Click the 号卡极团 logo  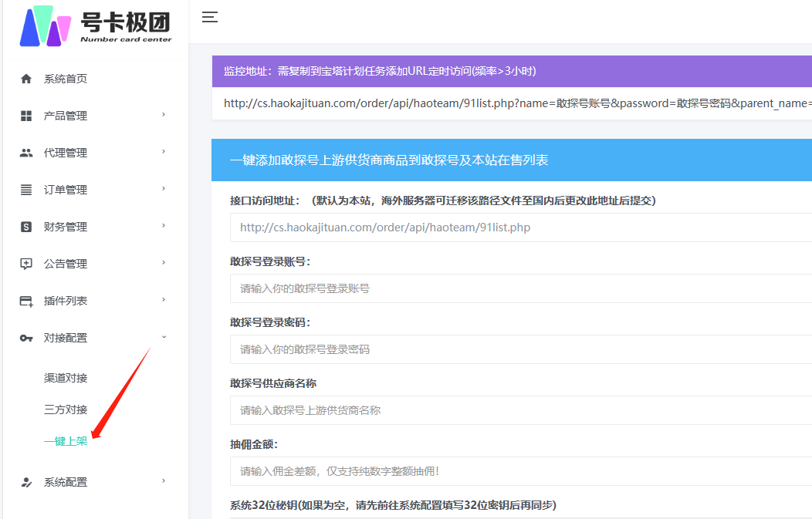95,25
